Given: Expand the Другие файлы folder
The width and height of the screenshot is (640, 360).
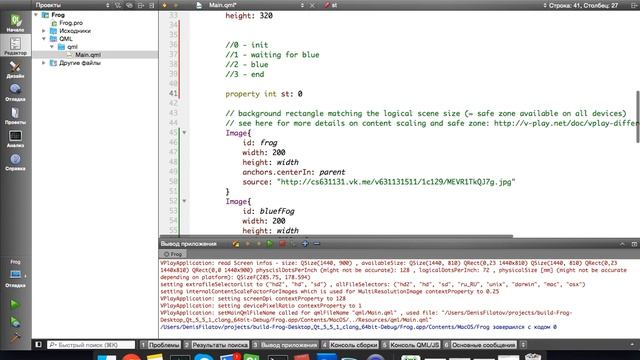Looking at the screenshot, I should pyautogui.click(x=44, y=63).
